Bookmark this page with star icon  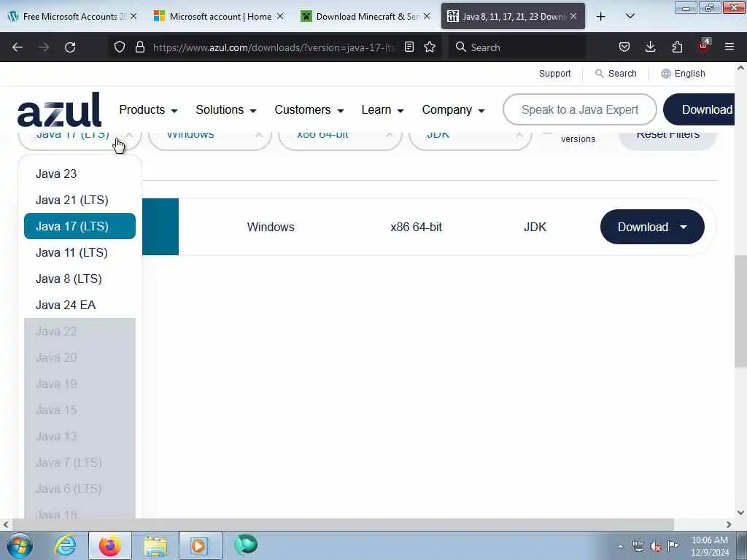point(430,47)
